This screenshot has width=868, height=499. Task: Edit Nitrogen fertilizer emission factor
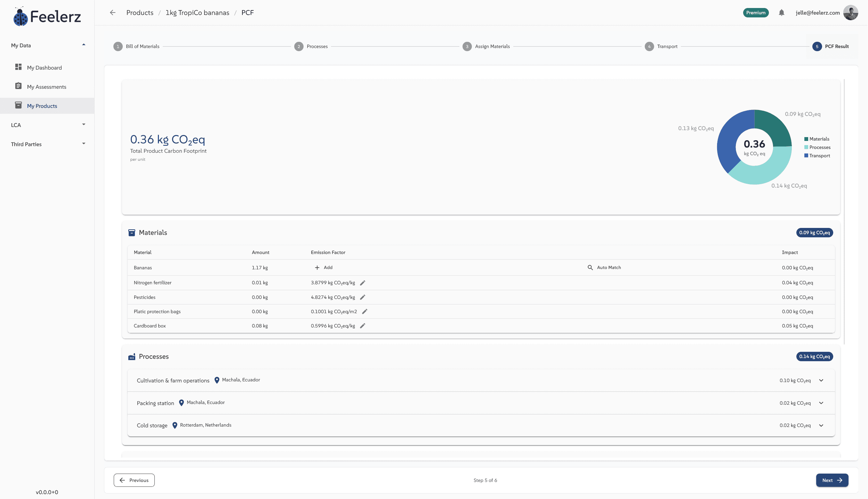[x=362, y=283]
